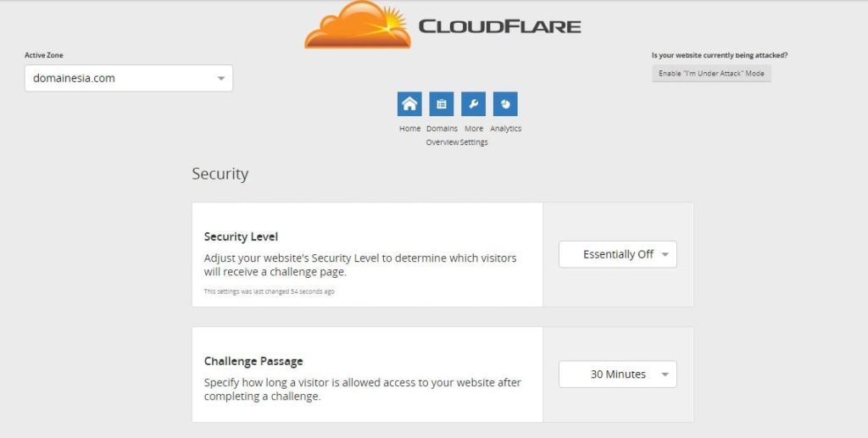Go to the Analytics text label
This screenshot has height=438, width=868.
point(506,129)
